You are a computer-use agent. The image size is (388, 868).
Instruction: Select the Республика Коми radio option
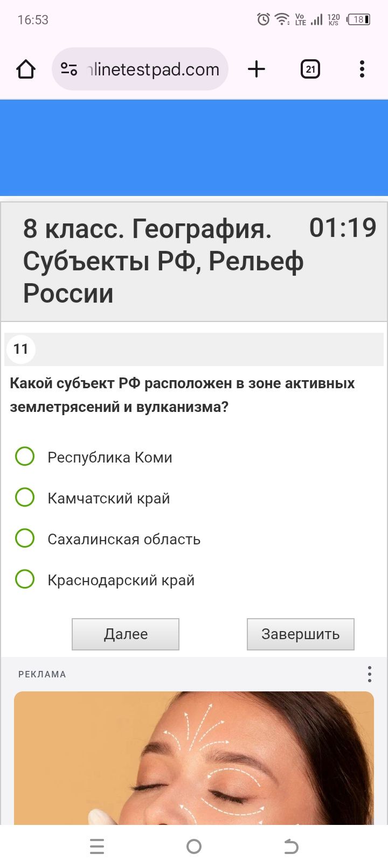tap(25, 457)
